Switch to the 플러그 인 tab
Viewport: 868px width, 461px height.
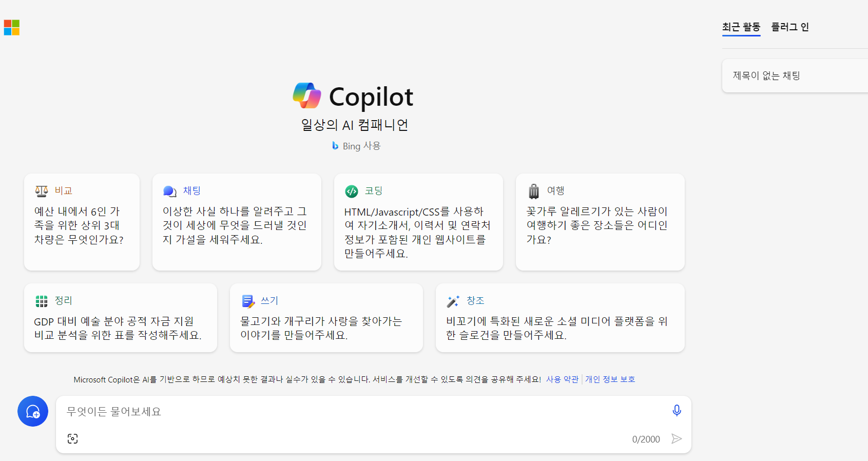(x=790, y=27)
